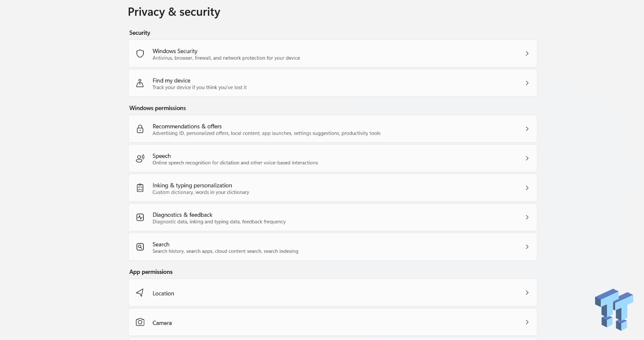Open Recommendations & offers title

click(x=187, y=126)
